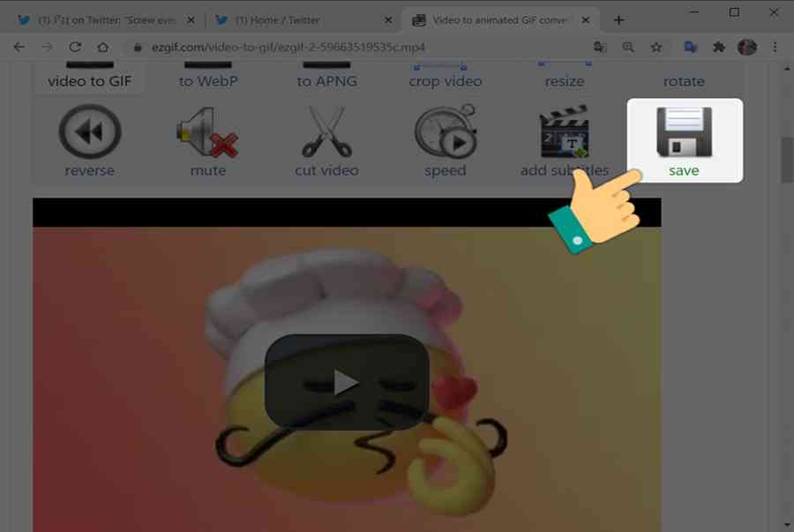Close the Home / Twitter tab

pyautogui.click(x=388, y=20)
